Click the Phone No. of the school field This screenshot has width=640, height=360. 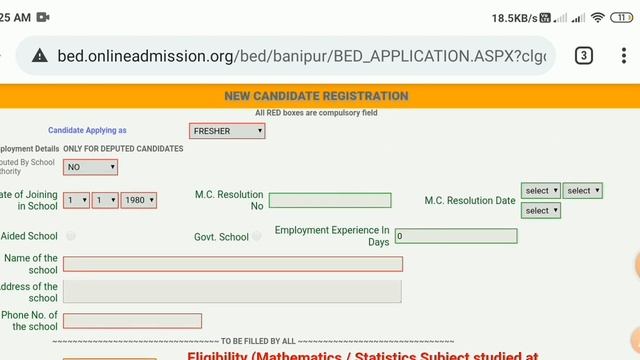[132, 321]
